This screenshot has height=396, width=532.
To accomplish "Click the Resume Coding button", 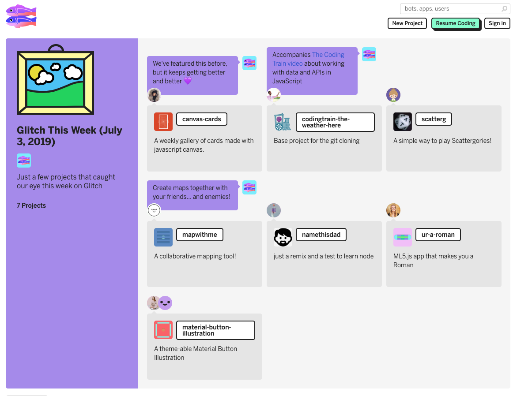I will point(455,23).
